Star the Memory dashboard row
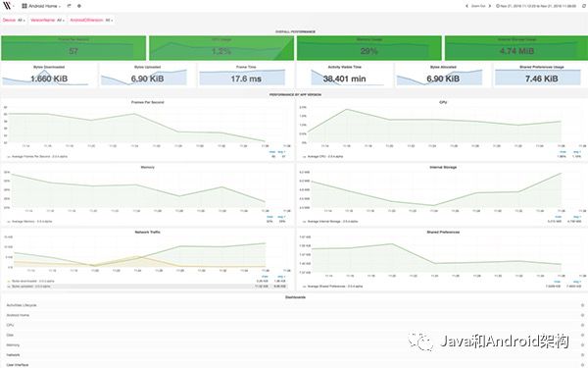 click(582, 344)
